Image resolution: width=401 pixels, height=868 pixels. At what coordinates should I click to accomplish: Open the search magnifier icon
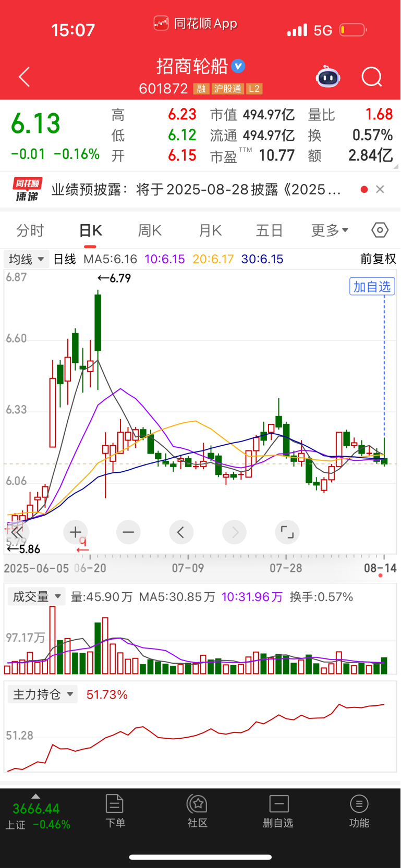coord(372,77)
